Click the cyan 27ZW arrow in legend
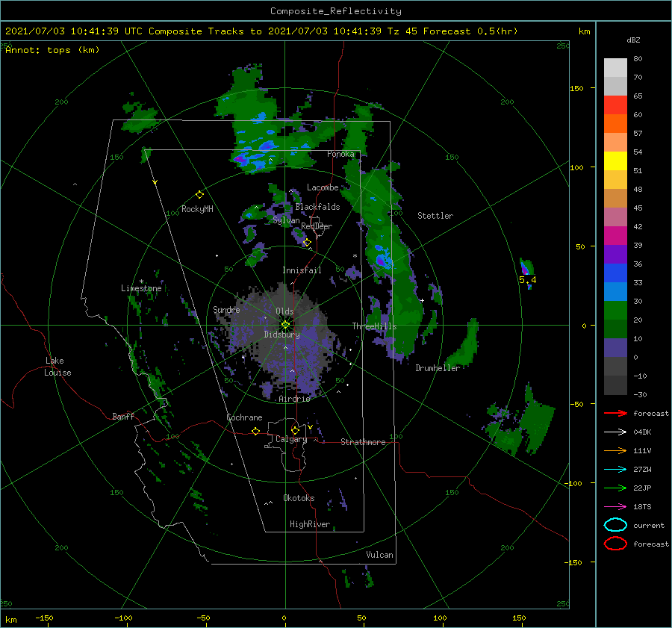This screenshot has width=672, height=628. click(615, 470)
